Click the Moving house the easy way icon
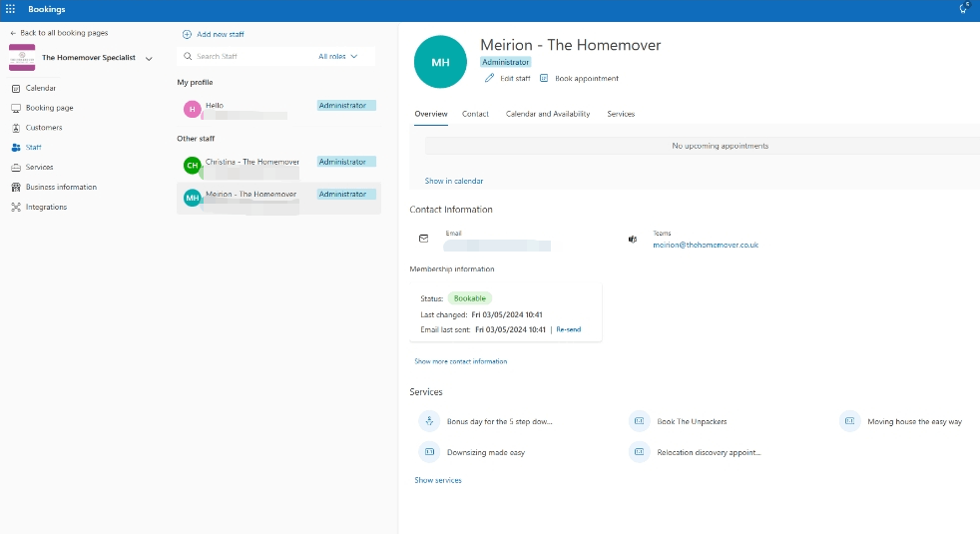 click(850, 421)
